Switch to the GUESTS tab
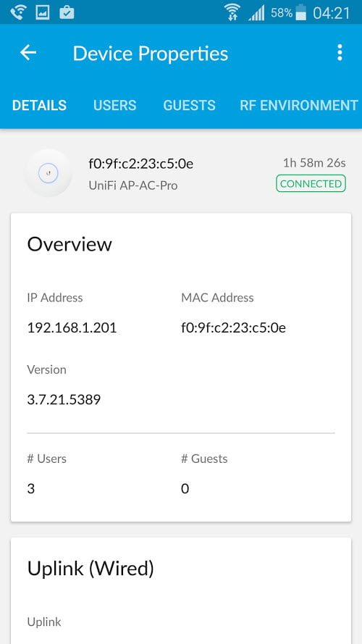362x644 pixels. coord(189,106)
